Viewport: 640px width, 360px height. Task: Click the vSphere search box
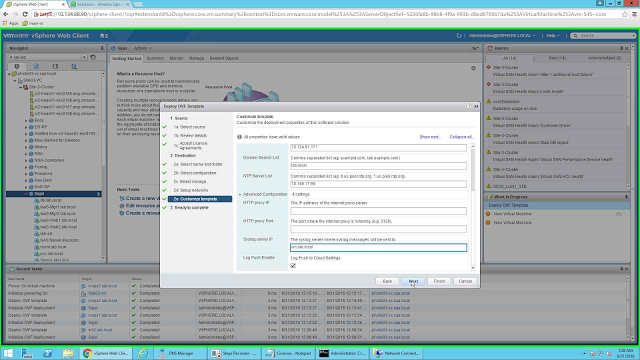pyautogui.click(x=604, y=36)
